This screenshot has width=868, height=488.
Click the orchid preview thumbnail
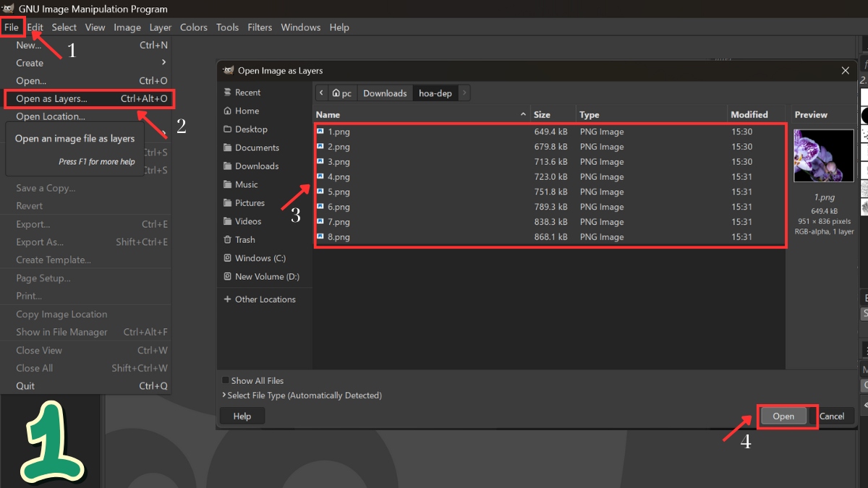(824, 155)
